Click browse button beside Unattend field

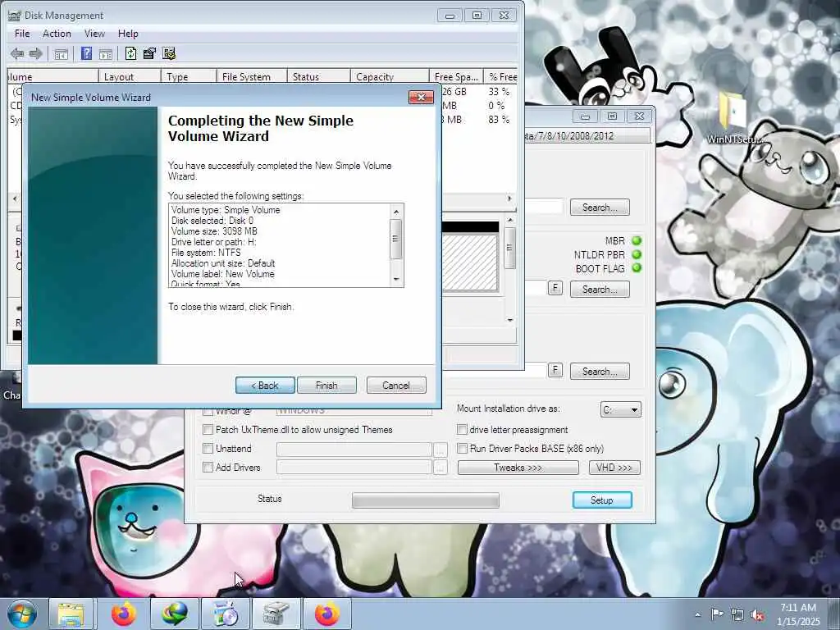440,449
